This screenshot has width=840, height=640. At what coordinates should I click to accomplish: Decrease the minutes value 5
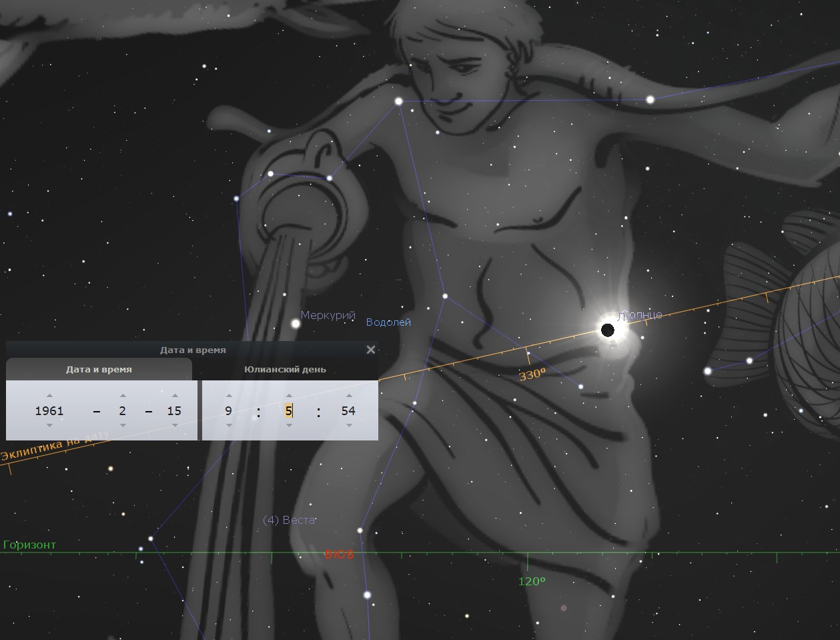(x=289, y=425)
